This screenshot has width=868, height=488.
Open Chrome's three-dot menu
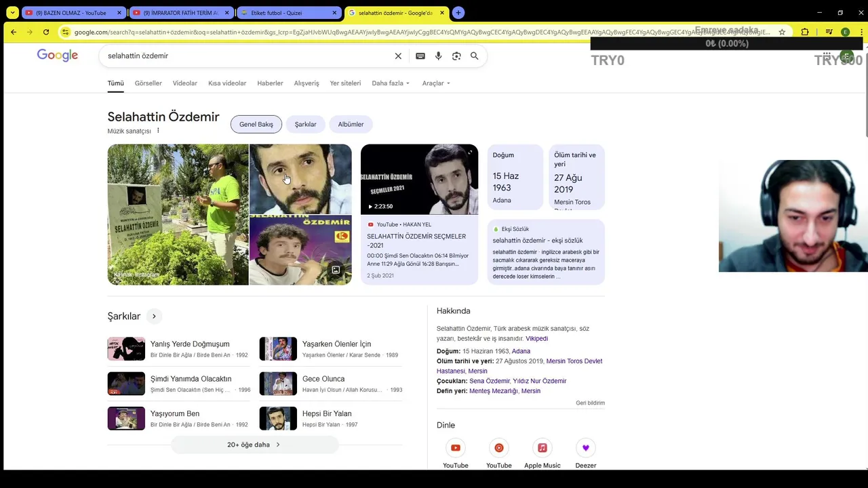(861, 32)
